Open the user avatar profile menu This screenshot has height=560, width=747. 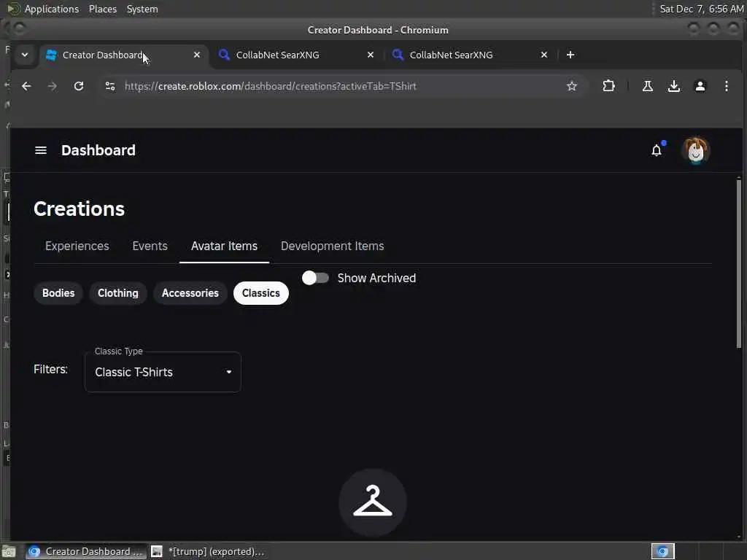[695, 150]
